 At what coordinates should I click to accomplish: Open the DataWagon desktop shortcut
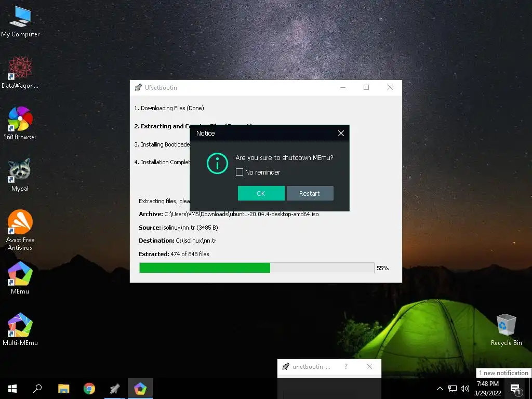[20, 73]
